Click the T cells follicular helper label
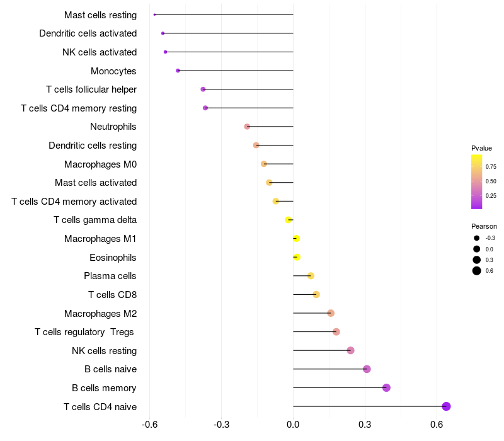The image size is (504, 441). click(91, 89)
